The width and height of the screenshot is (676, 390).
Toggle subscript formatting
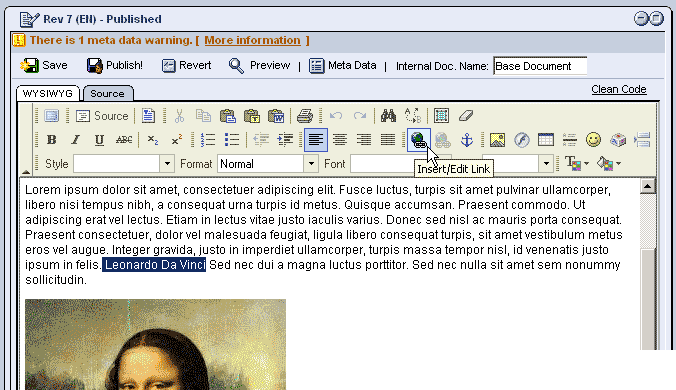pos(153,140)
